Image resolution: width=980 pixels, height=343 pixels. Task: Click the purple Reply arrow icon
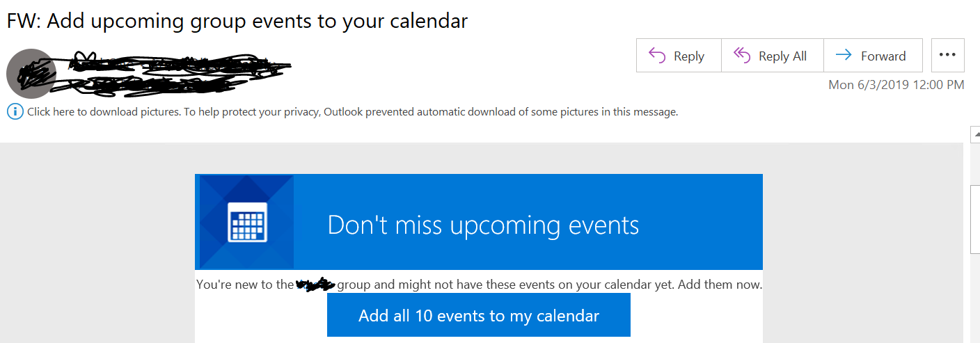coord(657,56)
